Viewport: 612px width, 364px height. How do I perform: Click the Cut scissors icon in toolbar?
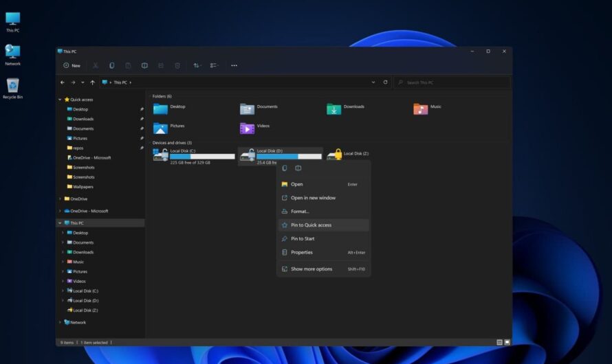click(95, 65)
